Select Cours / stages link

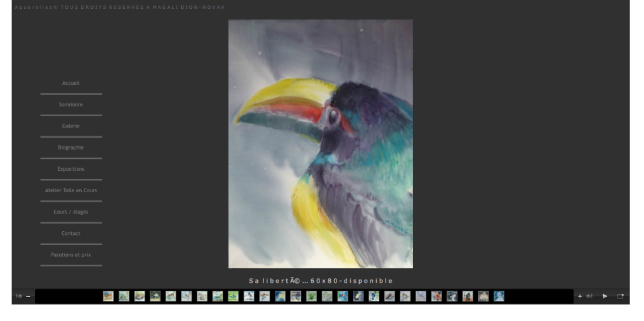point(71,212)
